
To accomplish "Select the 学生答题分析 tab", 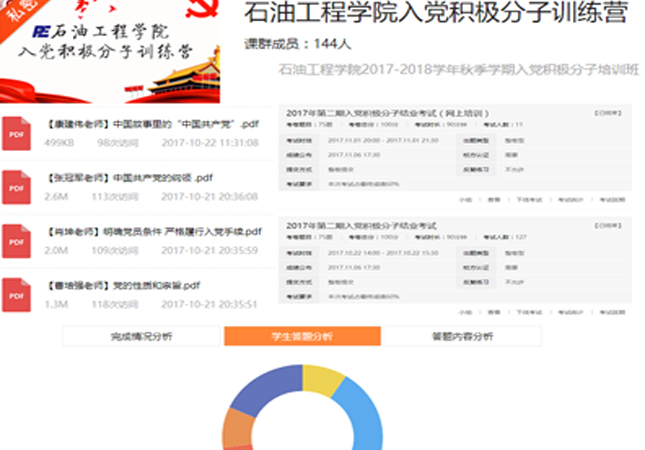I will [x=302, y=337].
